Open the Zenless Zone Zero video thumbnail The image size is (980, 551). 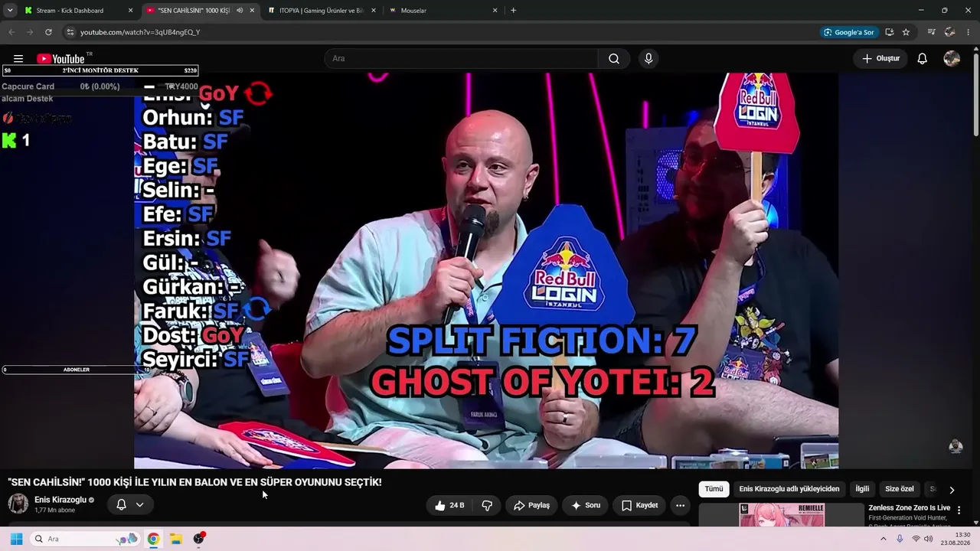[x=782, y=514]
